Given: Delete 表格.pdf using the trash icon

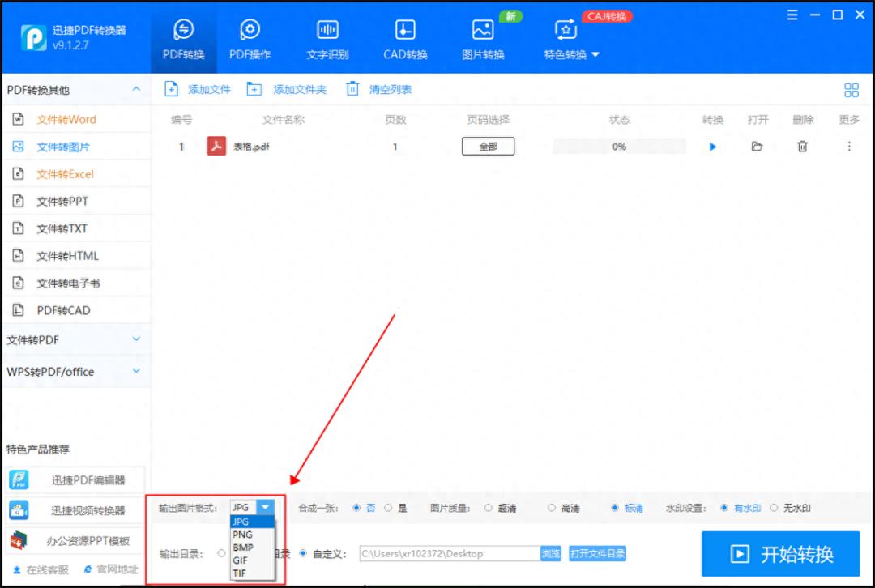Looking at the screenshot, I should click(x=803, y=147).
